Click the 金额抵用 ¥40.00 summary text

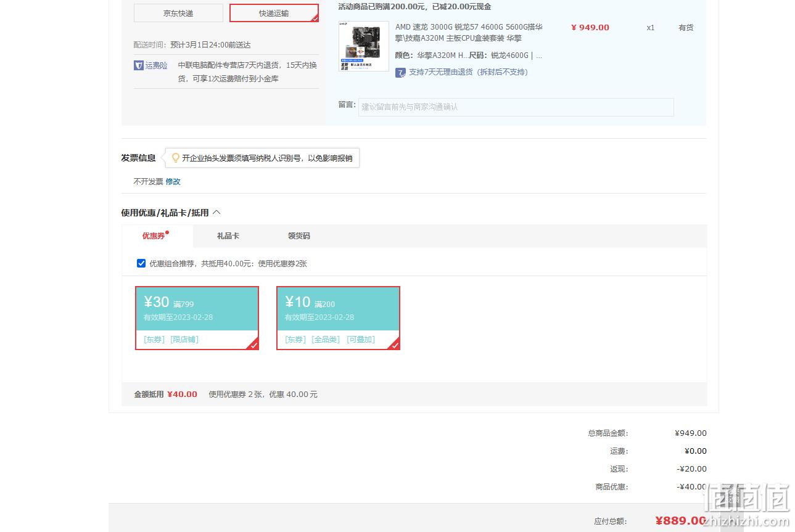166,395
